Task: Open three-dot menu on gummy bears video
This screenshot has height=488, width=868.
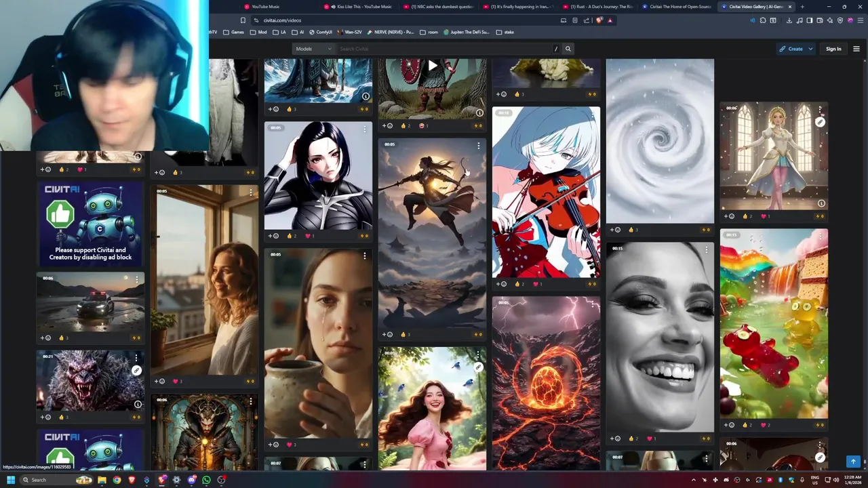Action: 820,236
